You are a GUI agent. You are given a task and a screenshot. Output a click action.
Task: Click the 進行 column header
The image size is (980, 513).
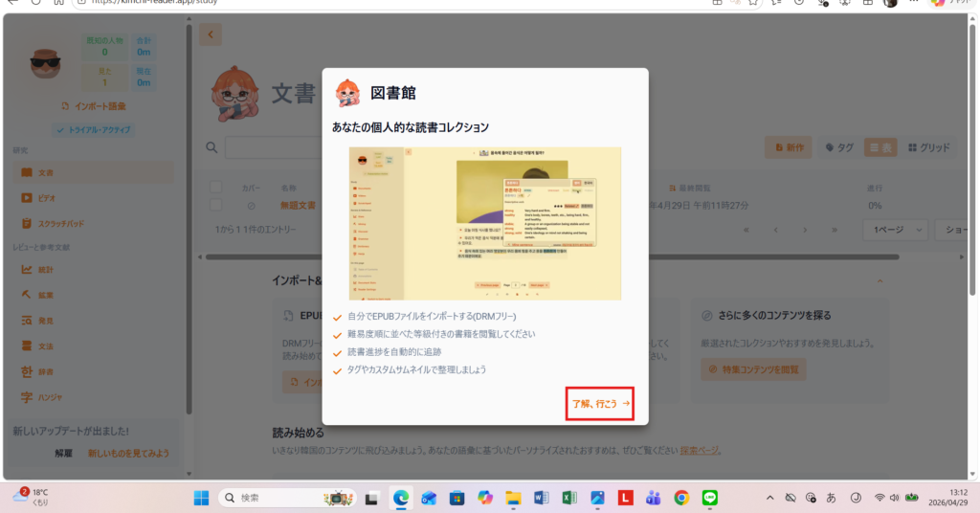(875, 188)
